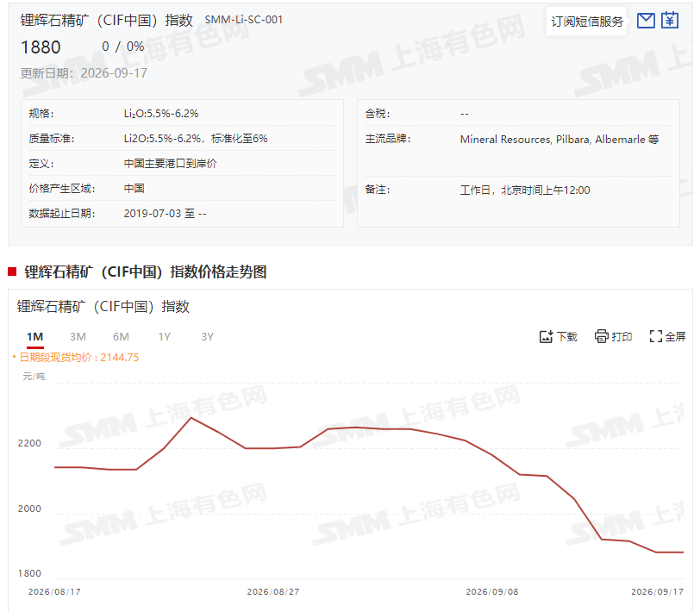Screen dimensions: 700x612
Task: Click the chart peak near 2300
Action: [191, 418]
